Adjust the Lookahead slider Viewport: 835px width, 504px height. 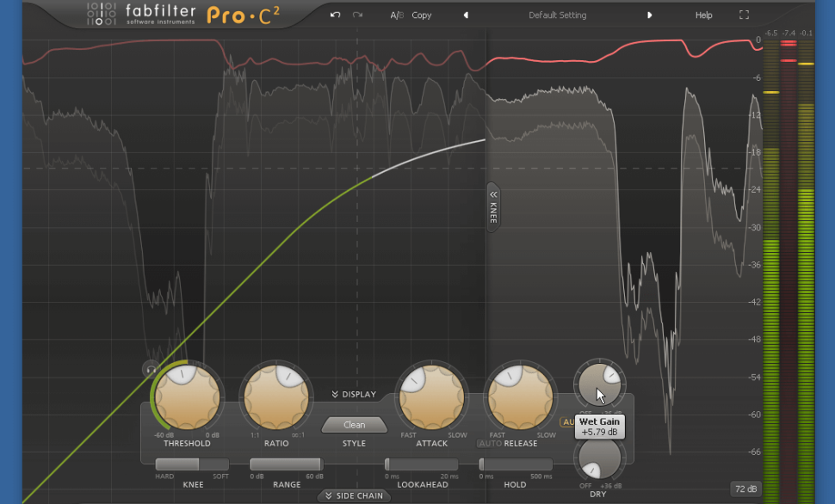click(421, 464)
